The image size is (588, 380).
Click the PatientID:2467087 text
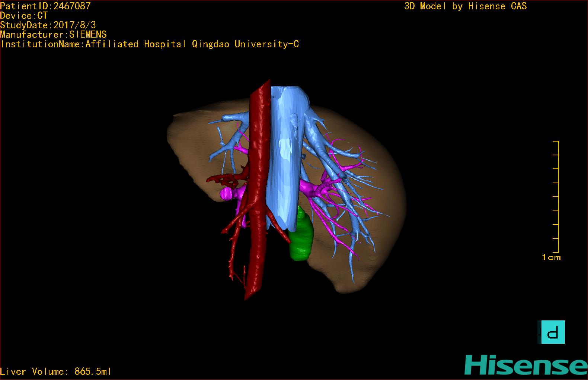tap(45, 6)
